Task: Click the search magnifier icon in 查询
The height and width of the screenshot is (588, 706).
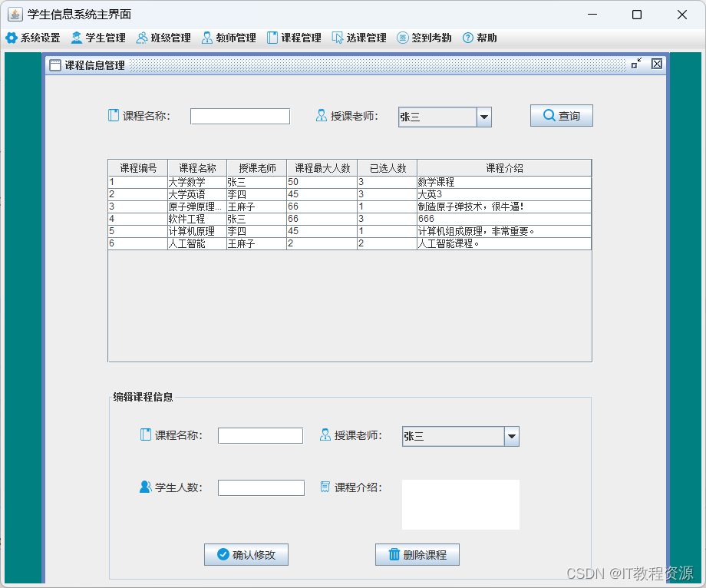Action: click(x=549, y=115)
